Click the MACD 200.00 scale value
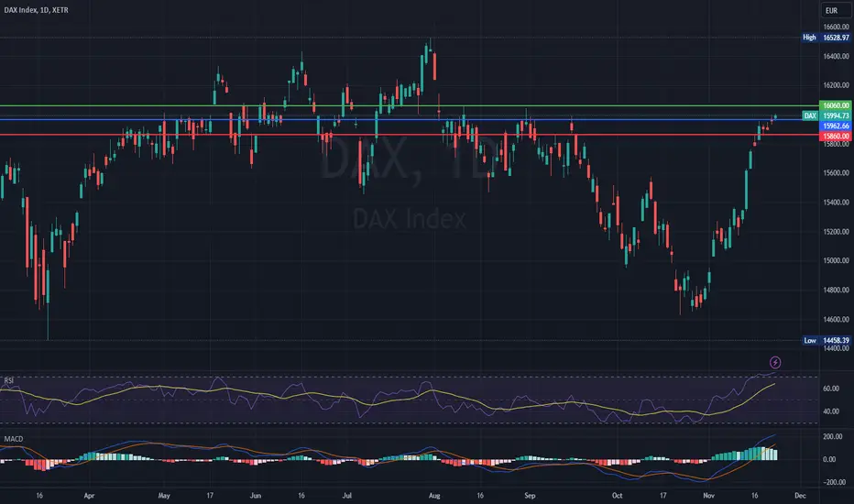The image size is (854, 504). [x=833, y=437]
